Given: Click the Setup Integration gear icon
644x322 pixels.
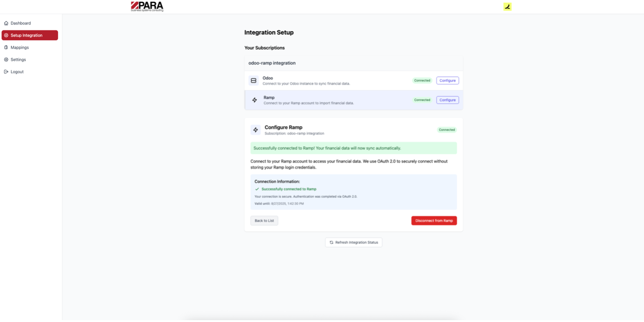Looking at the screenshot, I should pos(6,35).
